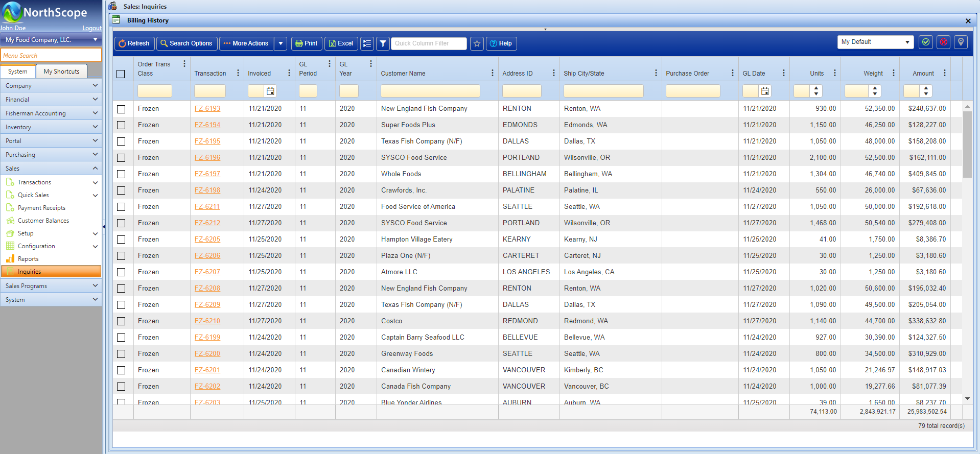Image resolution: width=980 pixels, height=454 pixels.
Task: Click the favorites star icon
Action: click(477, 43)
